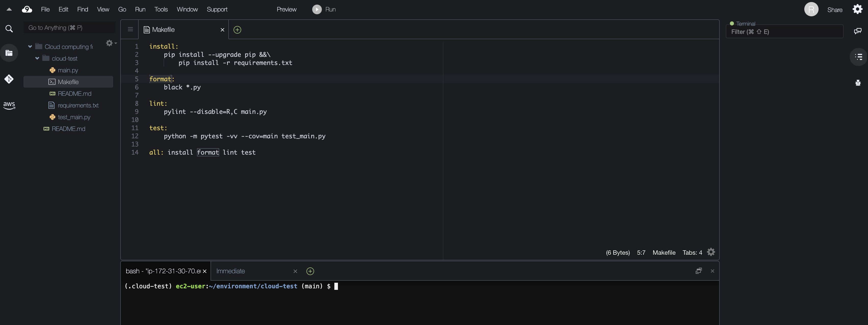Close the bash terminal tab
The image size is (868, 325).
204,271
